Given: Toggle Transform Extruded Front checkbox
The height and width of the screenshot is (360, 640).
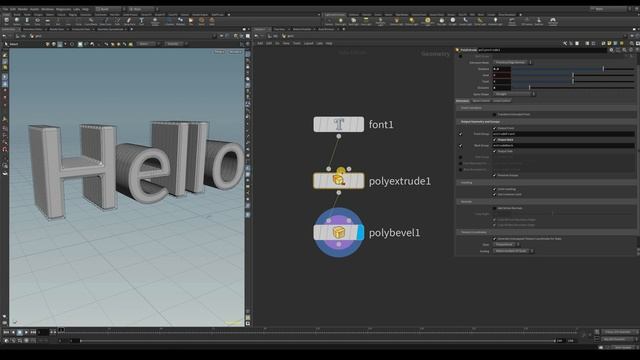Looking at the screenshot, I should pyautogui.click(x=494, y=114).
